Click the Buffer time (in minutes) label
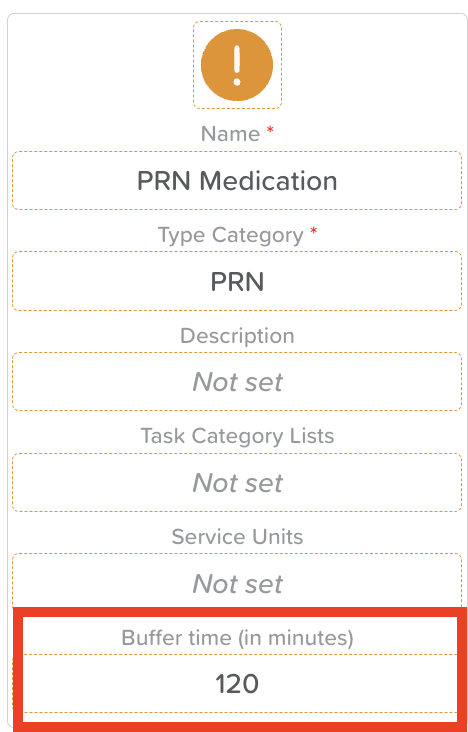The image size is (468, 732). pos(237,638)
